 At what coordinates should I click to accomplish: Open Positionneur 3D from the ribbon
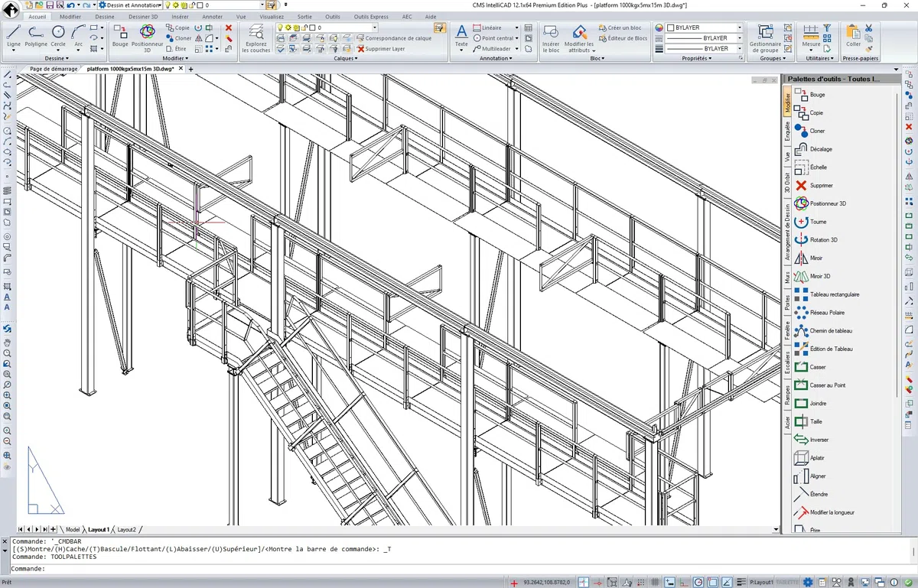click(x=147, y=37)
